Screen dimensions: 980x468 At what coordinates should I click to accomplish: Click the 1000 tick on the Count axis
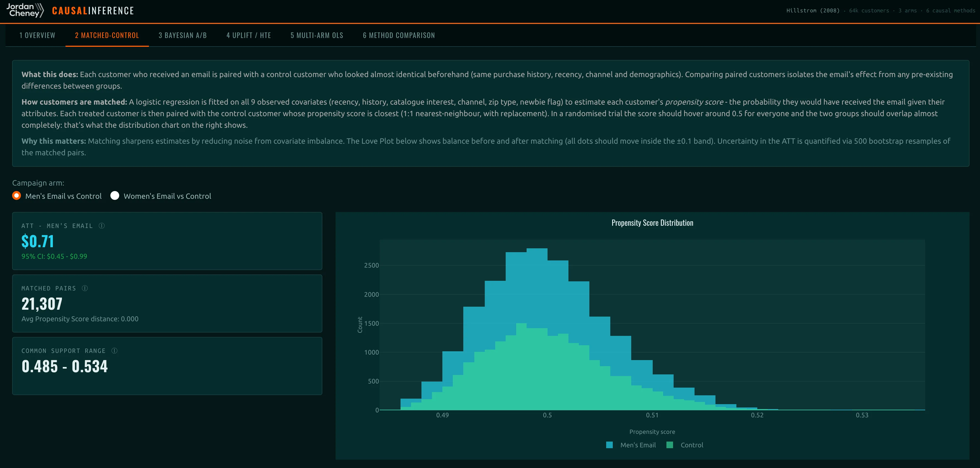tap(371, 352)
